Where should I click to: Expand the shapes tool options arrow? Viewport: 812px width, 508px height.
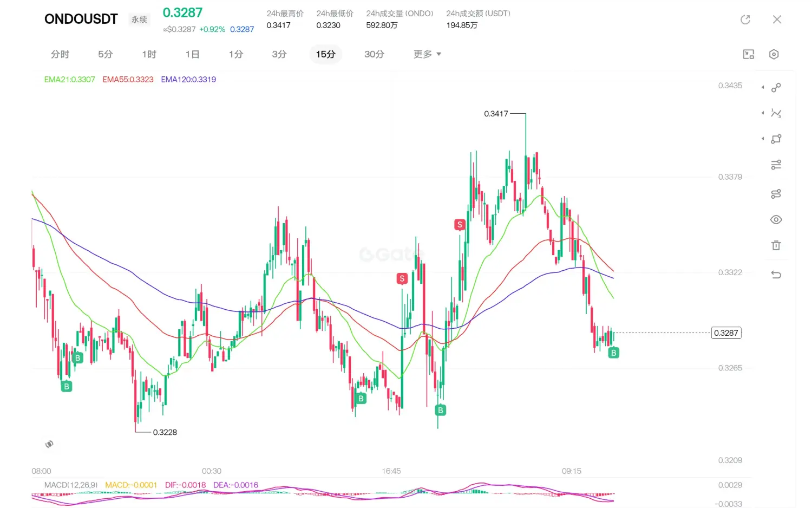[763, 139]
